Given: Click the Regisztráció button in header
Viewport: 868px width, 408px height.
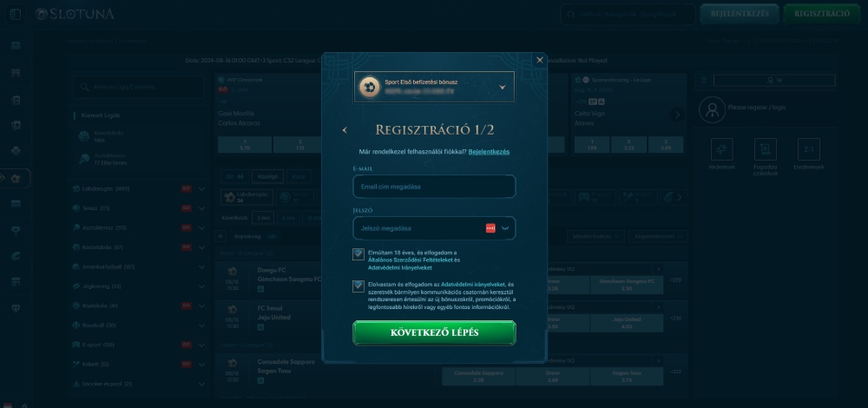Looking at the screenshot, I should point(821,15).
